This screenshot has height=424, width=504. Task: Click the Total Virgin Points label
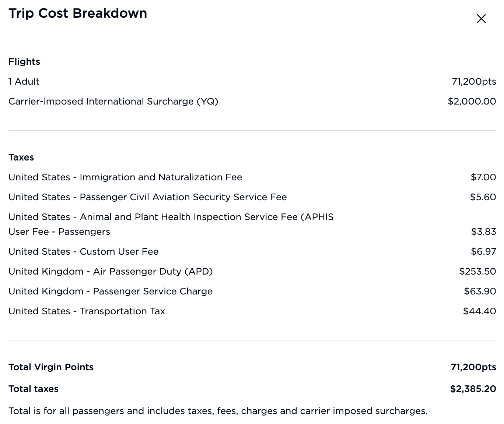coord(51,367)
